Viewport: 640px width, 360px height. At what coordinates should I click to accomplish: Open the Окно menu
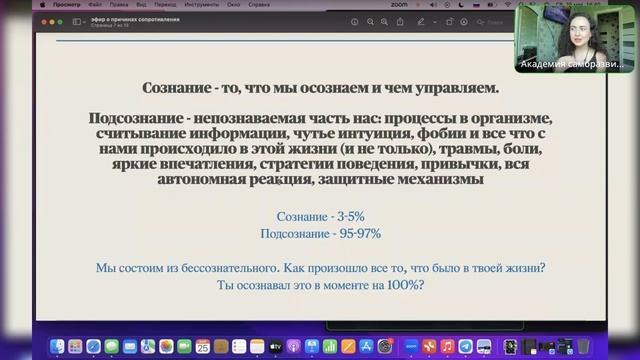[233, 4]
